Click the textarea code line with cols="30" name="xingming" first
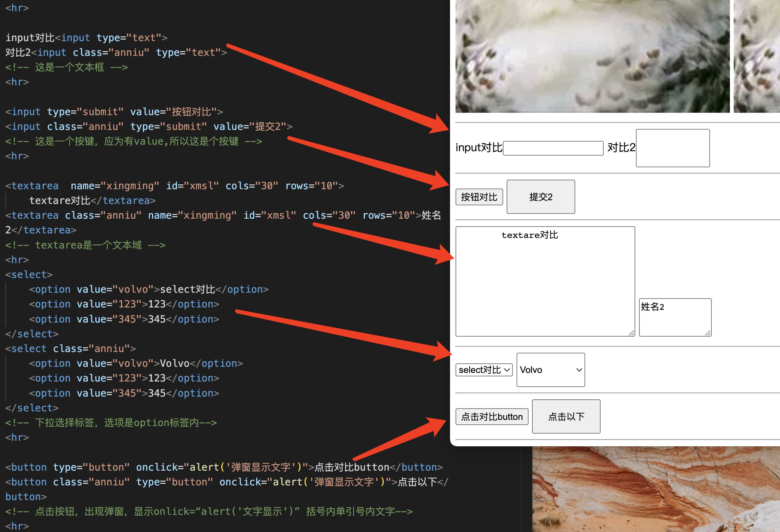This screenshot has width=780, height=532. pos(175,186)
